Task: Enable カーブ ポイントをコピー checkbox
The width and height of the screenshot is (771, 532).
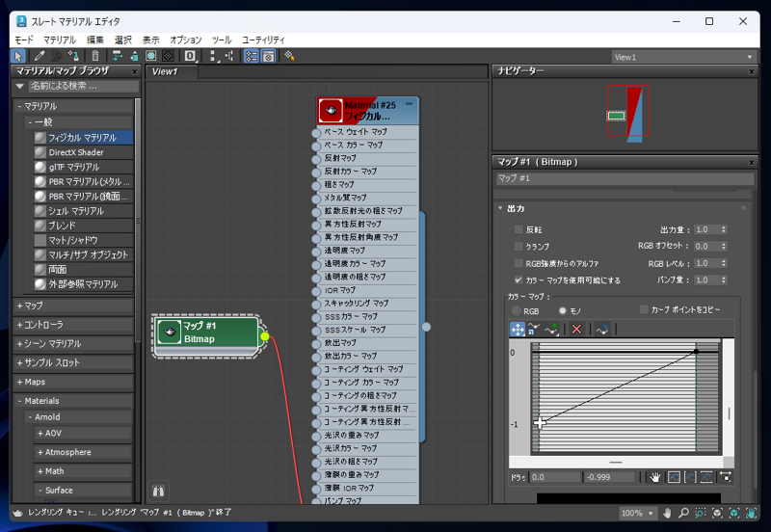Action: 644,309
